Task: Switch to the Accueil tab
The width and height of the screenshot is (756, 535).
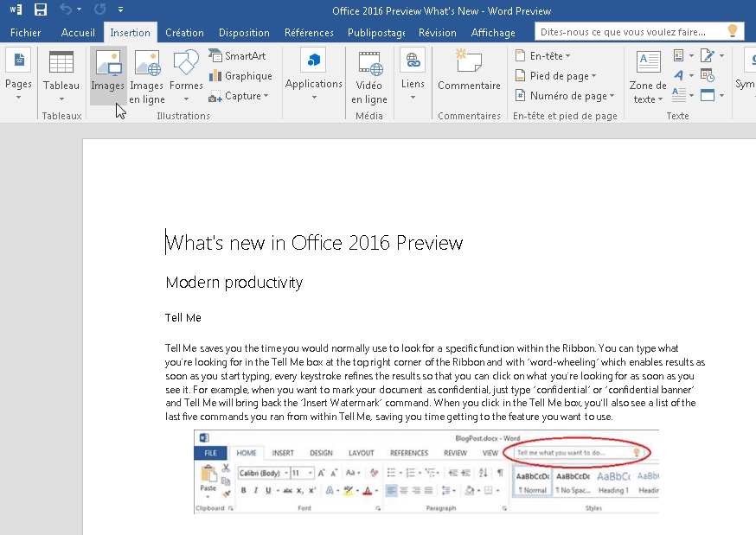Action: [78, 32]
